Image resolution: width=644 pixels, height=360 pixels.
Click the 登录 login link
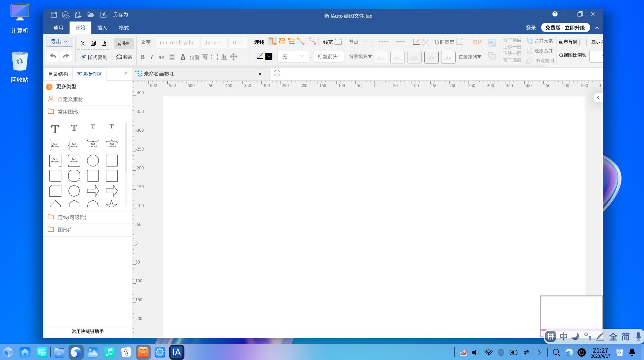coord(530,28)
